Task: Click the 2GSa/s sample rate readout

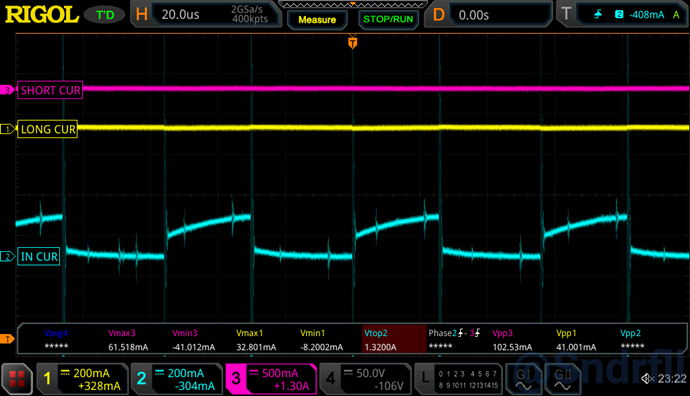Action: [247, 9]
